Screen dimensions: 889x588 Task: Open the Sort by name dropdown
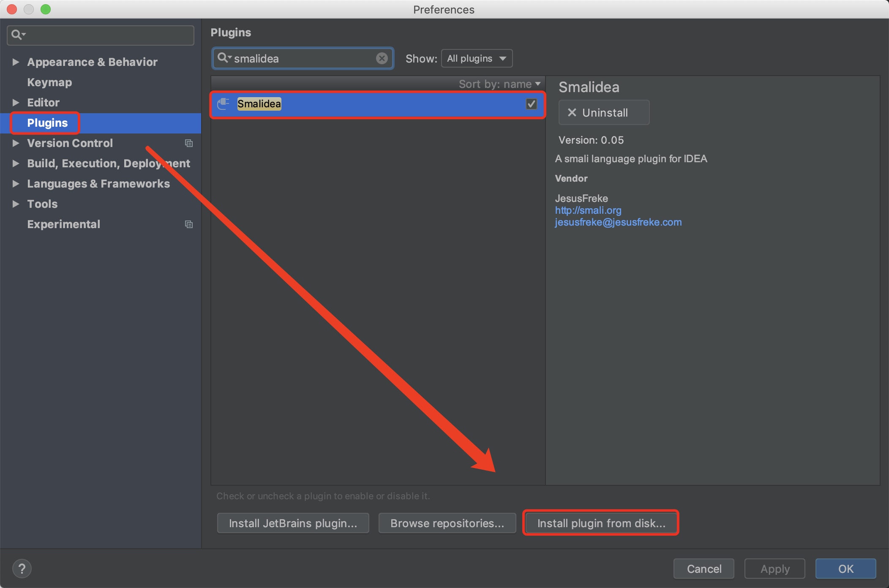(499, 84)
